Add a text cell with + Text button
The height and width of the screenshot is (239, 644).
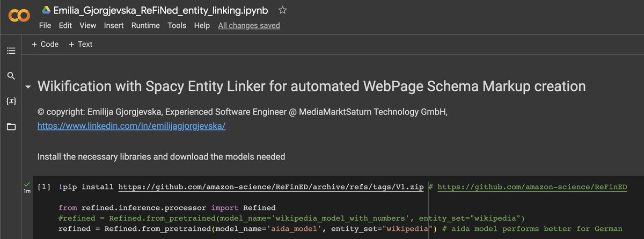(80, 45)
